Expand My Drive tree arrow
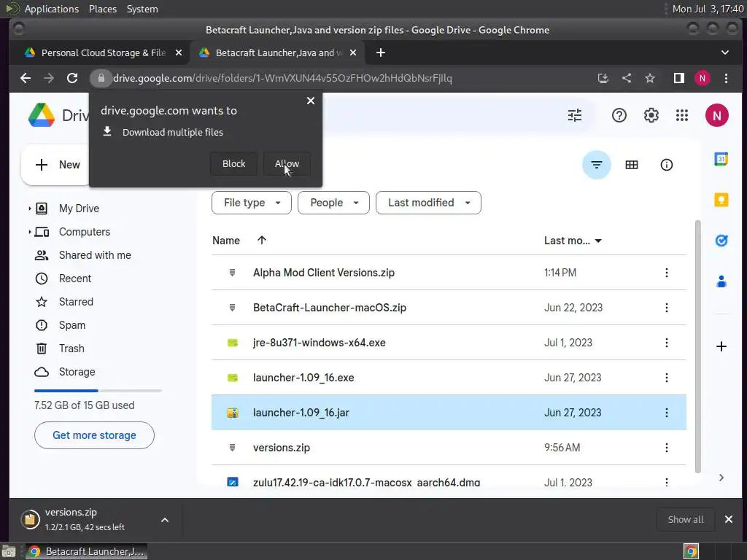747x560 pixels. pos(29,209)
